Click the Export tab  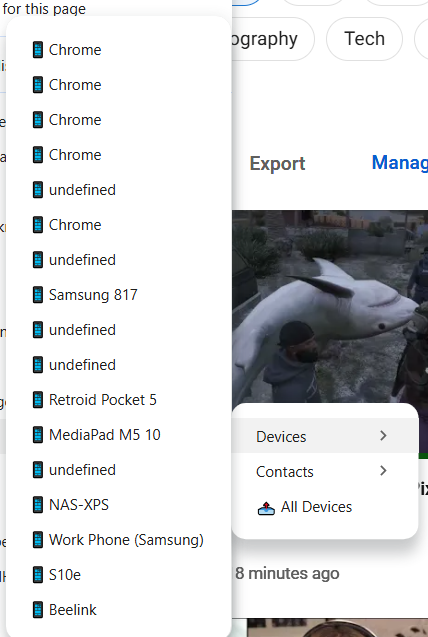277,163
